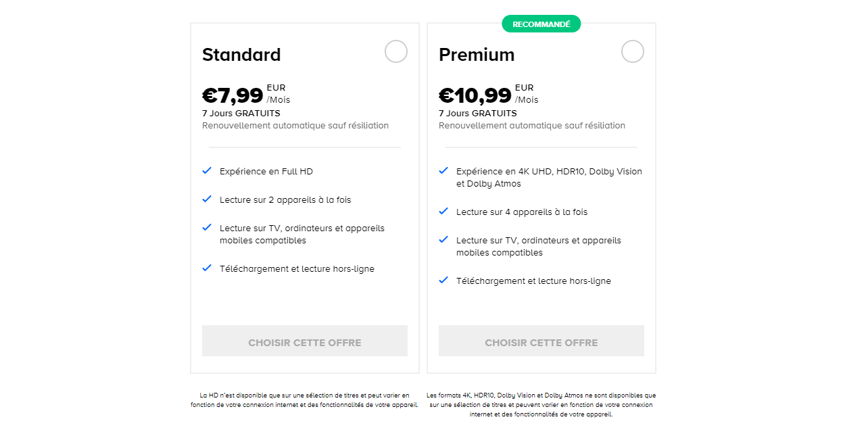The width and height of the screenshot is (868, 434).
Task: Select the Standard plan radio button
Action: [396, 51]
